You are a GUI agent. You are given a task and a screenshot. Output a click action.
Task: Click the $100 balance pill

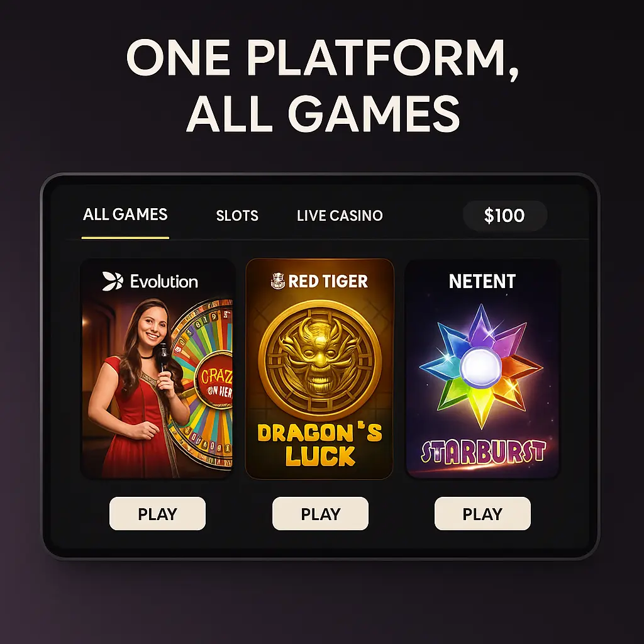[x=505, y=215]
